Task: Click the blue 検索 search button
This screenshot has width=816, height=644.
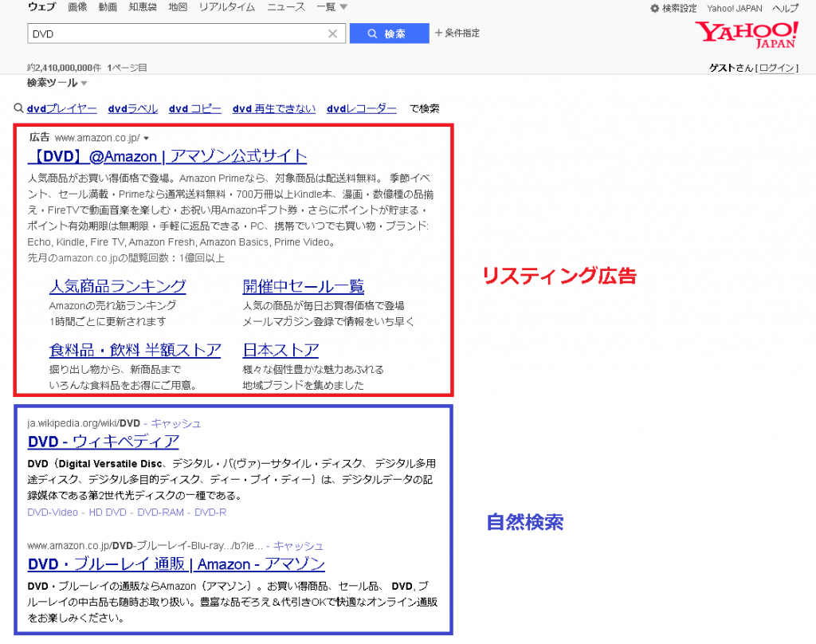Action: tap(389, 33)
